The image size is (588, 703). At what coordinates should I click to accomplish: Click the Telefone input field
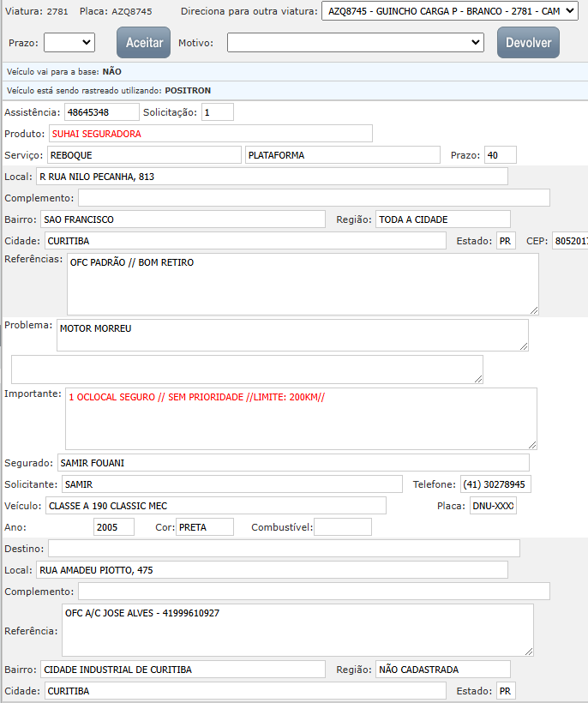click(495, 484)
